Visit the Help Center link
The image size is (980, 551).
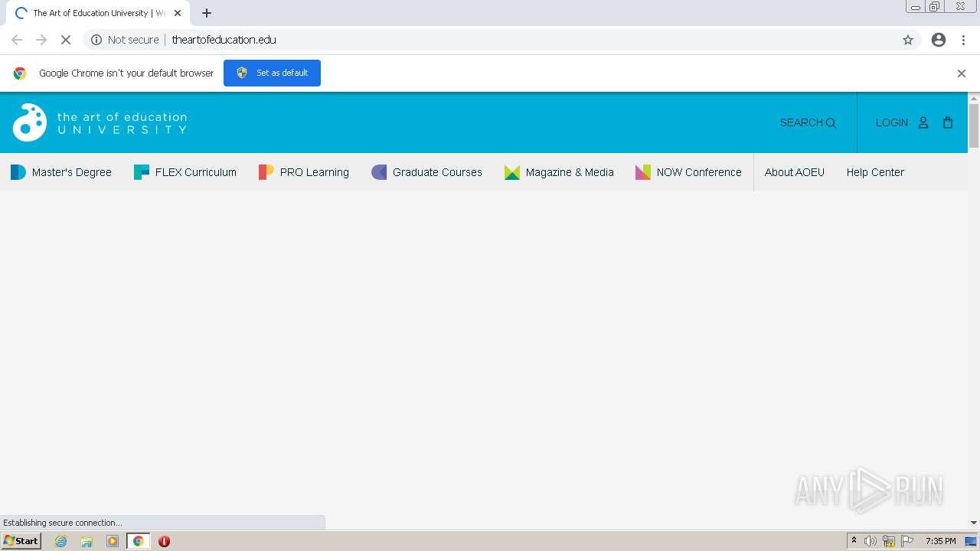[875, 172]
